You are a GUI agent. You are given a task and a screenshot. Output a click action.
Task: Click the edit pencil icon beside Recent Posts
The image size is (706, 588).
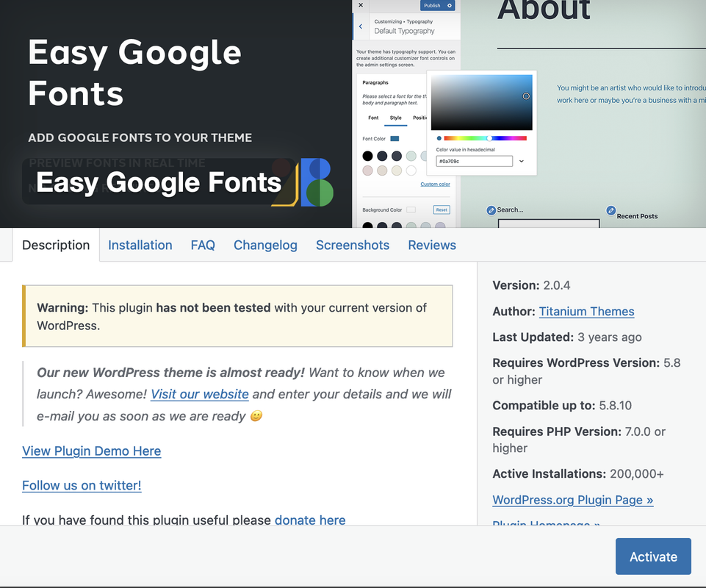(x=610, y=210)
